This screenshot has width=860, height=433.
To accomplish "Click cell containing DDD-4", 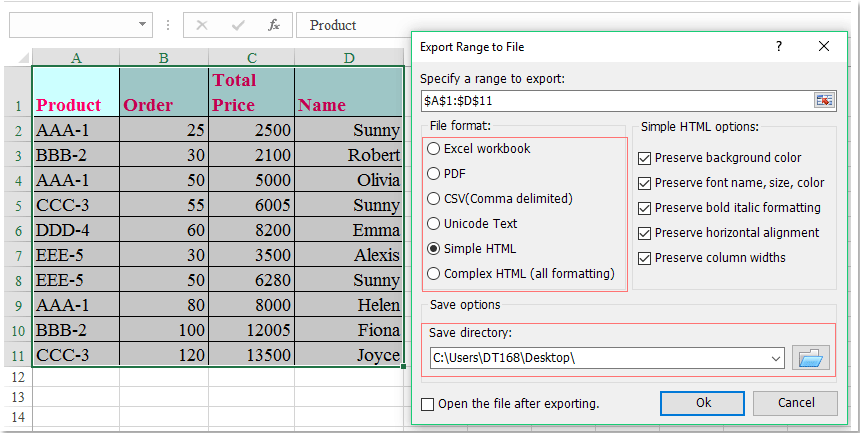I will (x=76, y=230).
